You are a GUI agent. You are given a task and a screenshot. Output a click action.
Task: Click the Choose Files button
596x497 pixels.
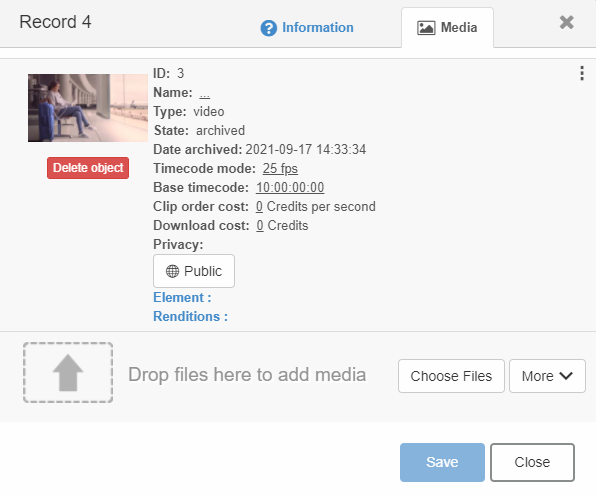pyautogui.click(x=451, y=376)
